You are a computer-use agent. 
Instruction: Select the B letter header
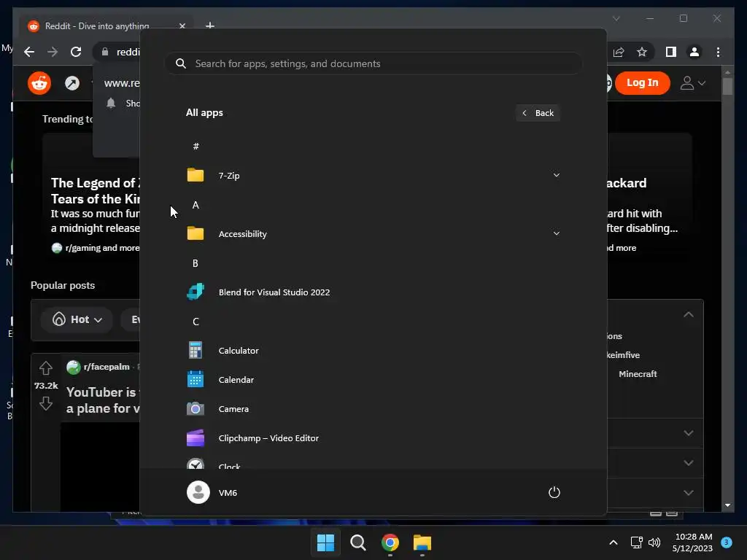[x=196, y=263]
